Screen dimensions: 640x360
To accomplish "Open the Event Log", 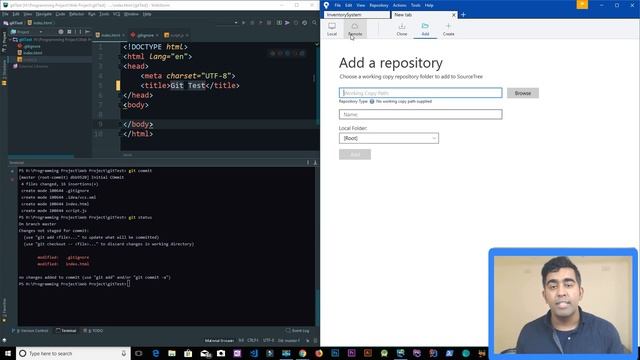I will tap(298, 331).
